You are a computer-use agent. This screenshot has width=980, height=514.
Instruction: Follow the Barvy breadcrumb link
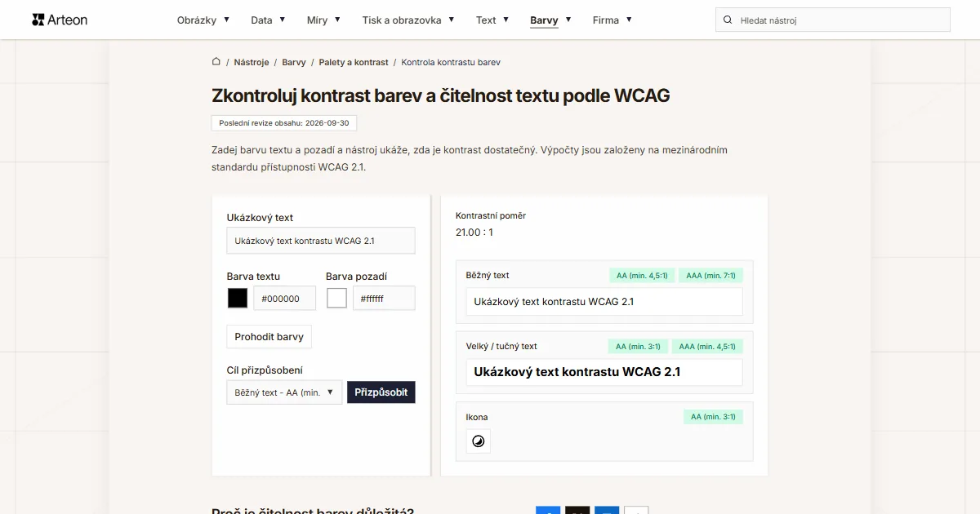point(294,62)
